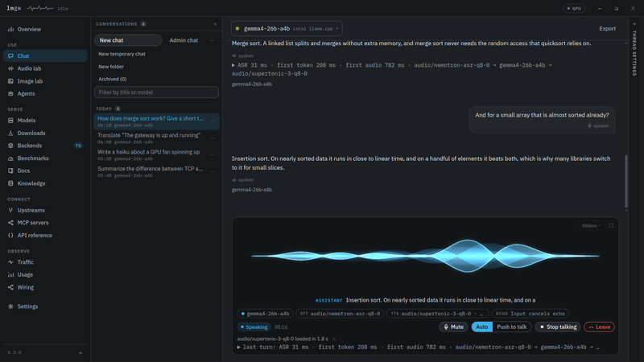This screenshot has height=362, width=644.
Task: Toggle the GPU indicator in the title bar
Action: pos(574,8)
